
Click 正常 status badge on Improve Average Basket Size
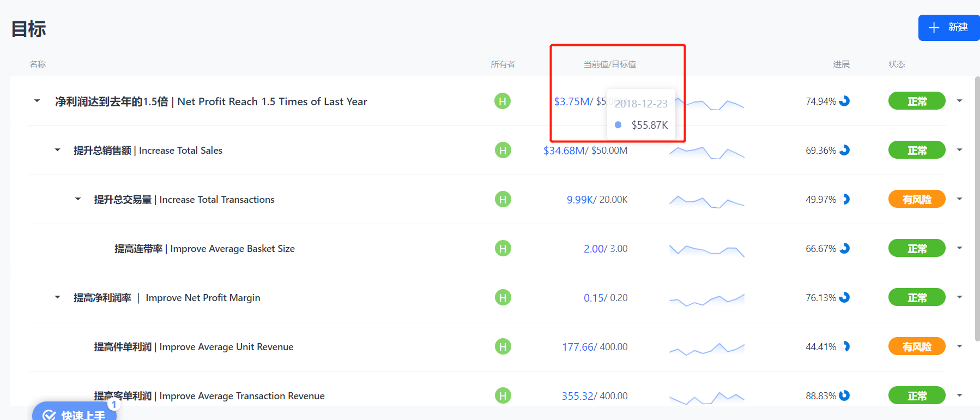(x=917, y=248)
